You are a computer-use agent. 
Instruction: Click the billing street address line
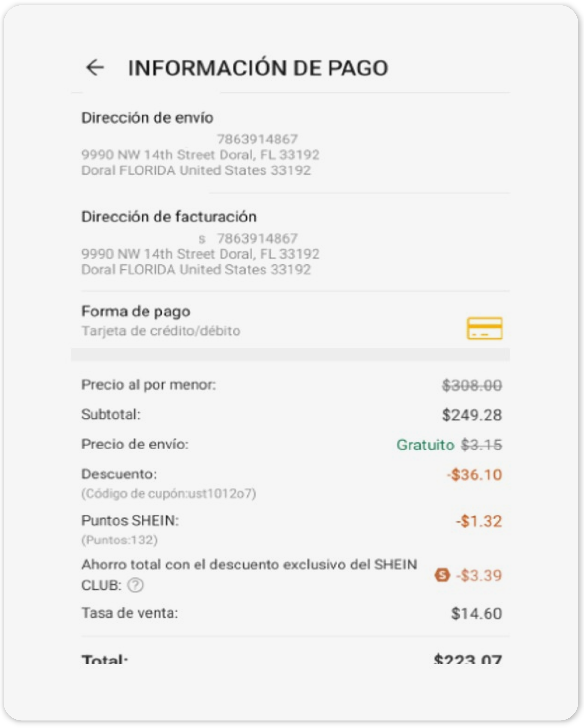pyautogui.click(x=201, y=254)
